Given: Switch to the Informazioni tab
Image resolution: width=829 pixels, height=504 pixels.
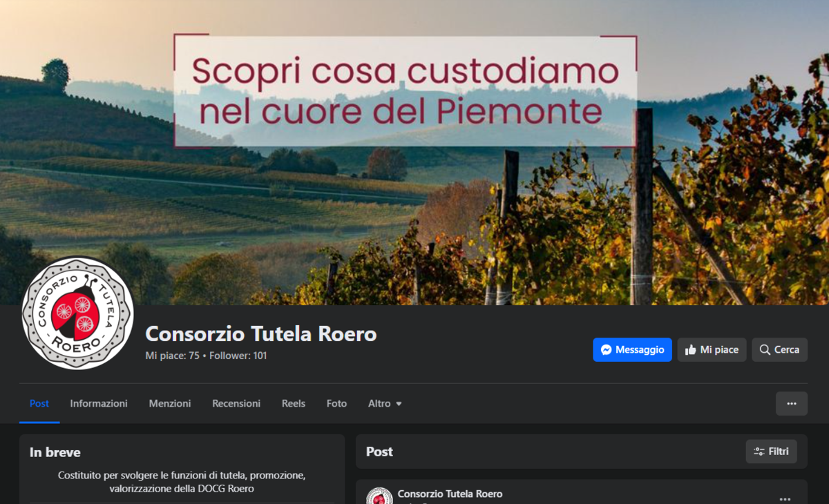Looking at the screenshot, I should coord(99,404).
